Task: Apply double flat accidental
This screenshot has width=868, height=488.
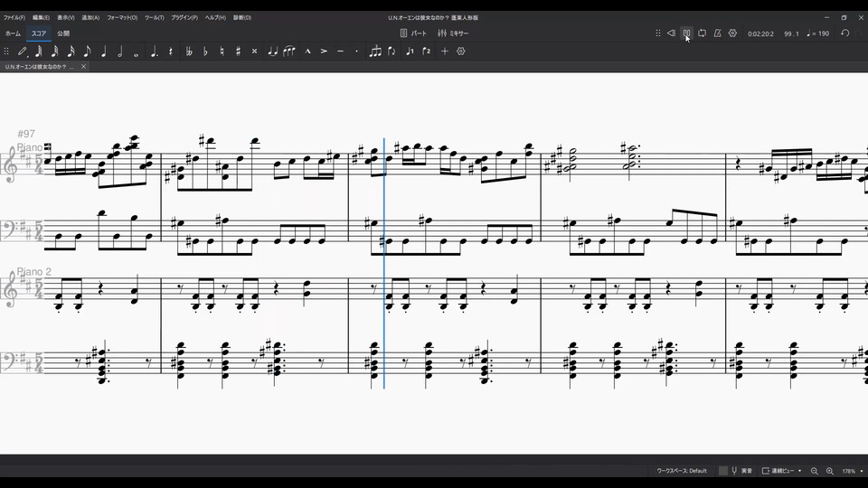Action: pyautogui.click(x=189, y=52)
